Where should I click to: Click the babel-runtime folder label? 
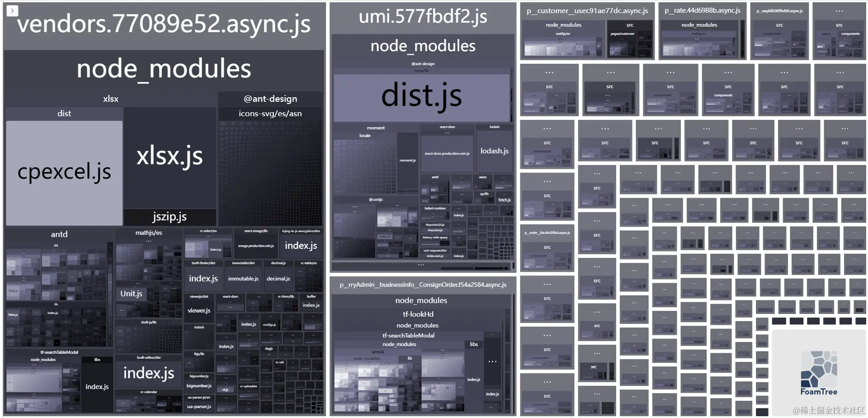pyautogui.click(x=435, y=209)
